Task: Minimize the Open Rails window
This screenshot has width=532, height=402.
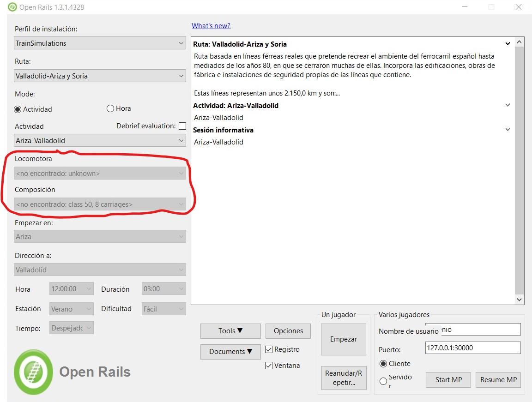Action: [465, 7]
